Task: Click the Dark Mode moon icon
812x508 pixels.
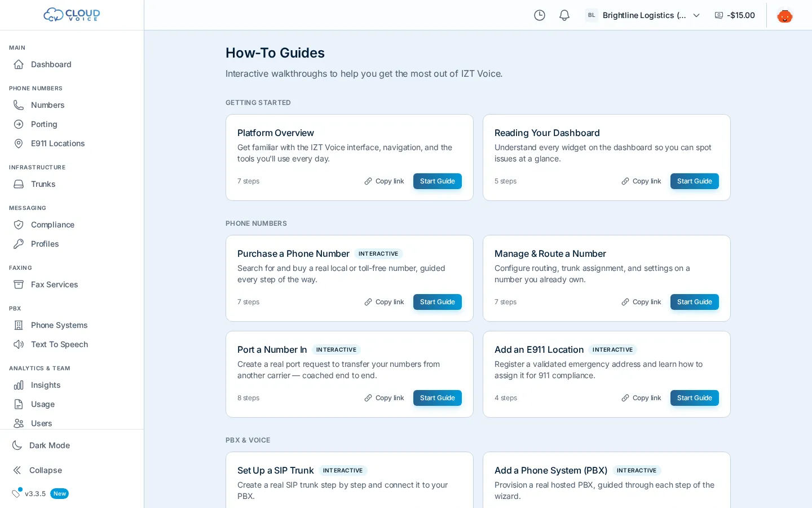Action: (x=17, y=445)
